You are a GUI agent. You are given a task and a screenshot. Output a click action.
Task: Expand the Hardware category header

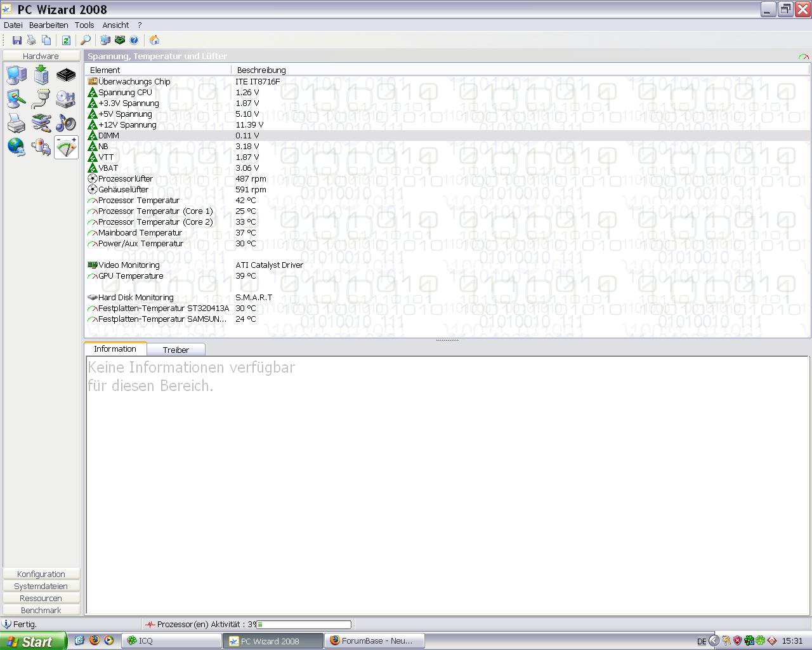tap(41, 56)
